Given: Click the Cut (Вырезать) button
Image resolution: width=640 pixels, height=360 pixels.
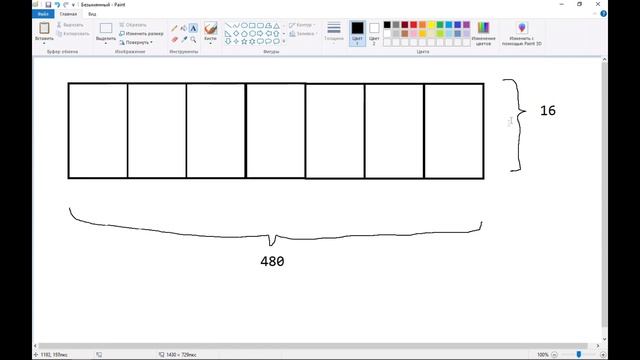Looking at the screenshot, I should point(70,25).
